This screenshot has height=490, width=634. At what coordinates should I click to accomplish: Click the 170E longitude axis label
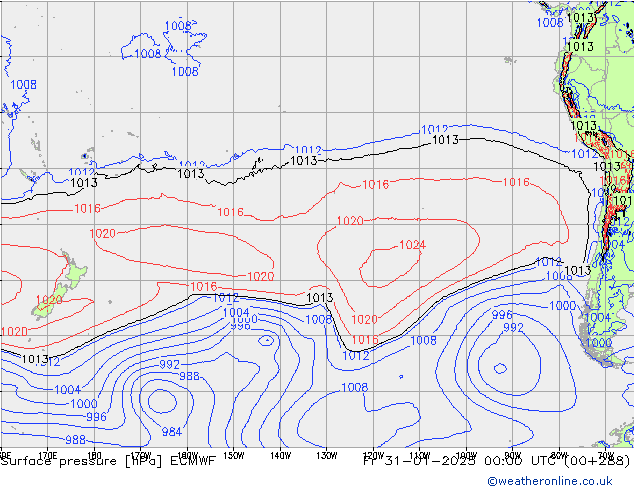pos(47,455)
